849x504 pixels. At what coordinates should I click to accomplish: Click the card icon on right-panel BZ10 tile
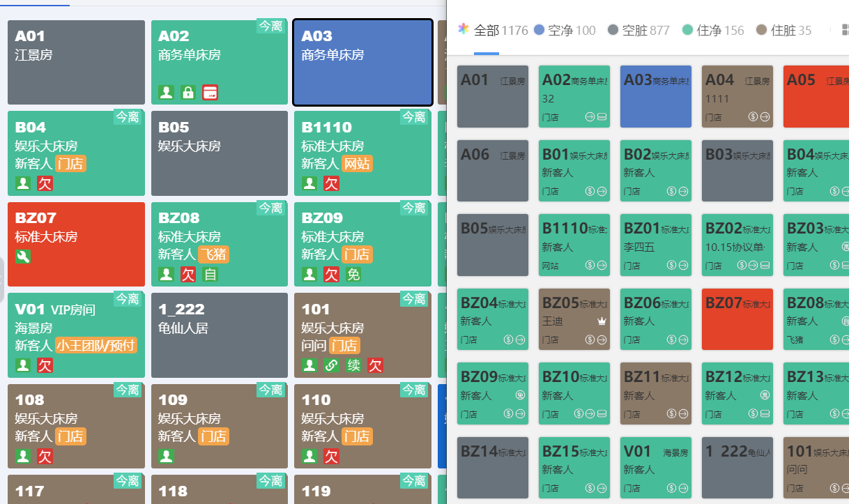[602, 414]
